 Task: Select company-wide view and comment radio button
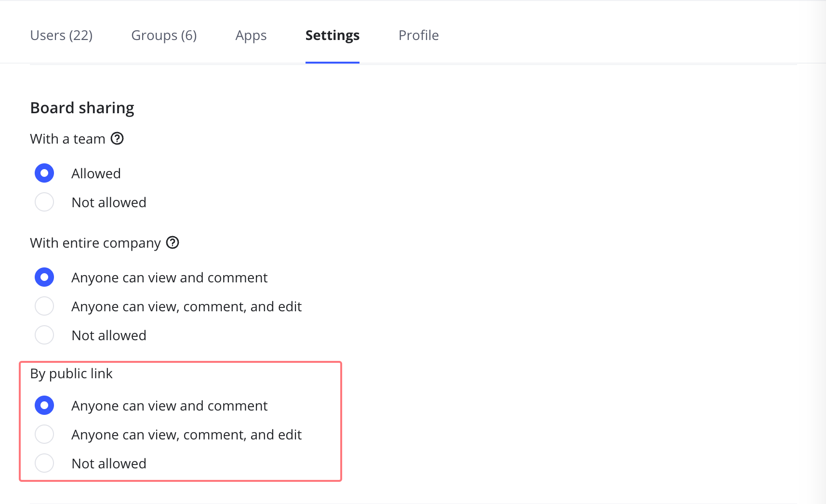click(44, 278)
